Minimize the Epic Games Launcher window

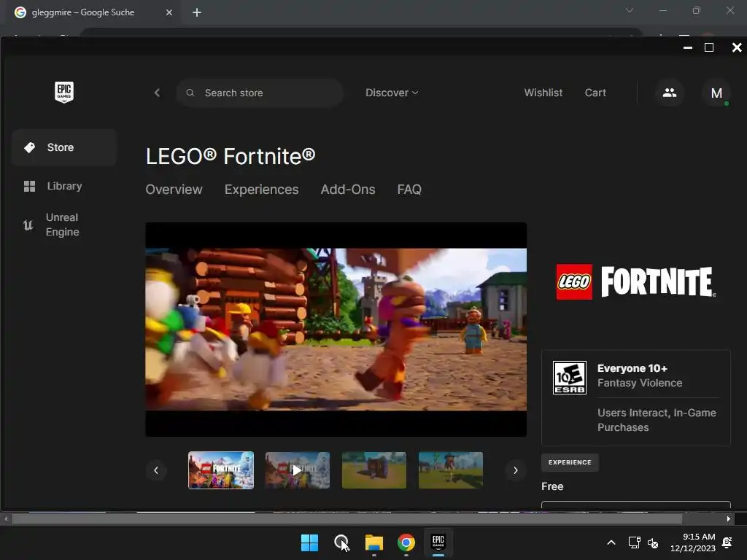687,47
